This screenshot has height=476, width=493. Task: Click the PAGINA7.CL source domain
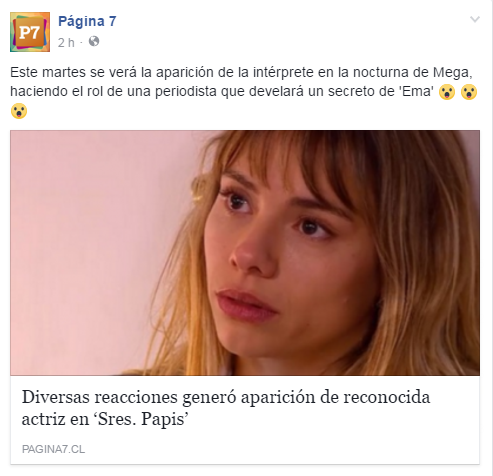coord(53,449)
